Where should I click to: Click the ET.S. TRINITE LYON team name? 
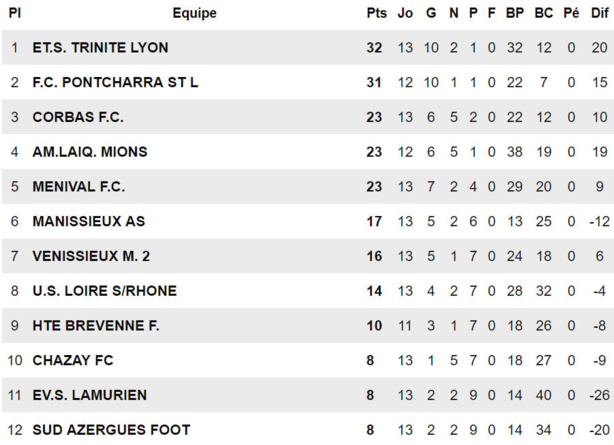pos(100,48)
